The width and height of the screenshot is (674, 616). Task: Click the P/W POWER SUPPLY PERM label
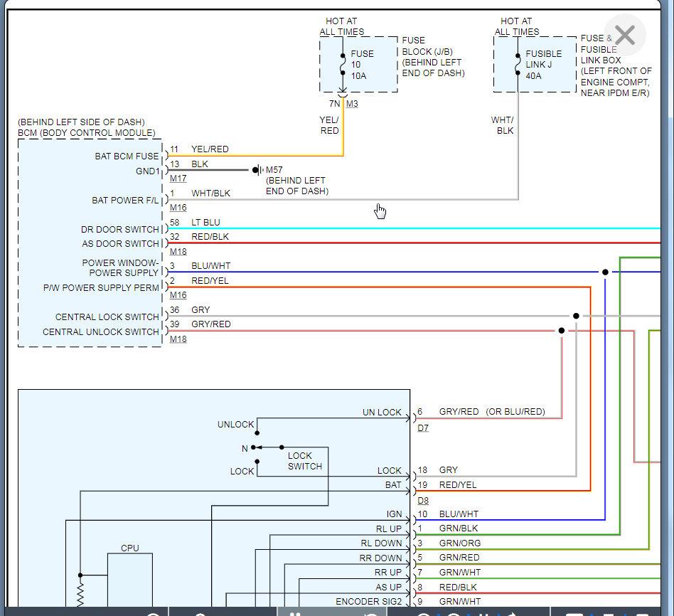pos(101,288)
